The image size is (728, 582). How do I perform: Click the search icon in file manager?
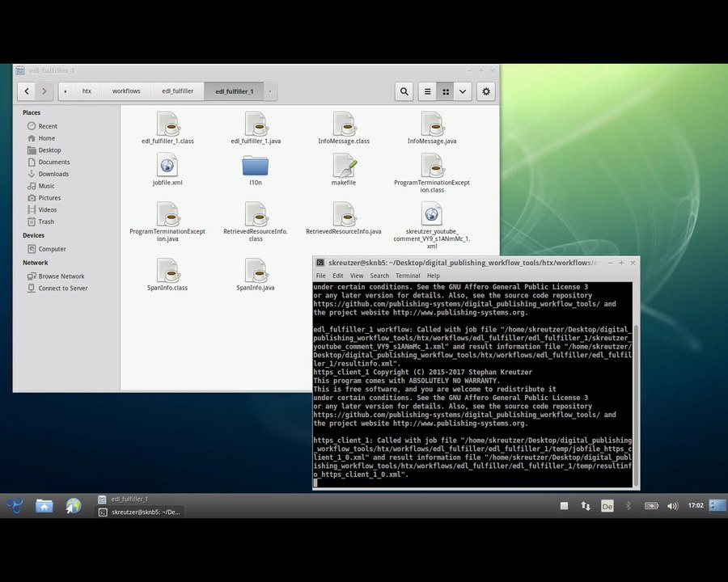404,91
